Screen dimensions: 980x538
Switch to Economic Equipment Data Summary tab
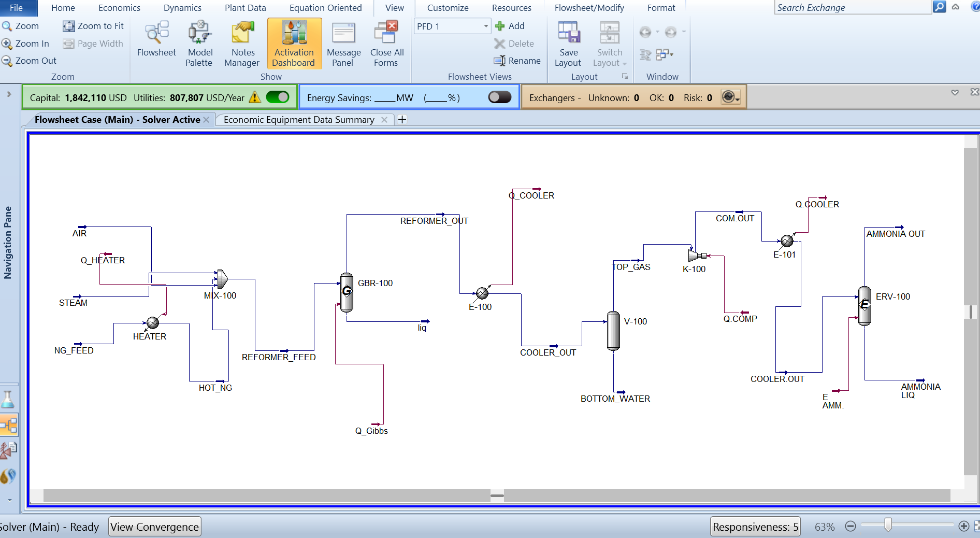[x=299, y=120]
